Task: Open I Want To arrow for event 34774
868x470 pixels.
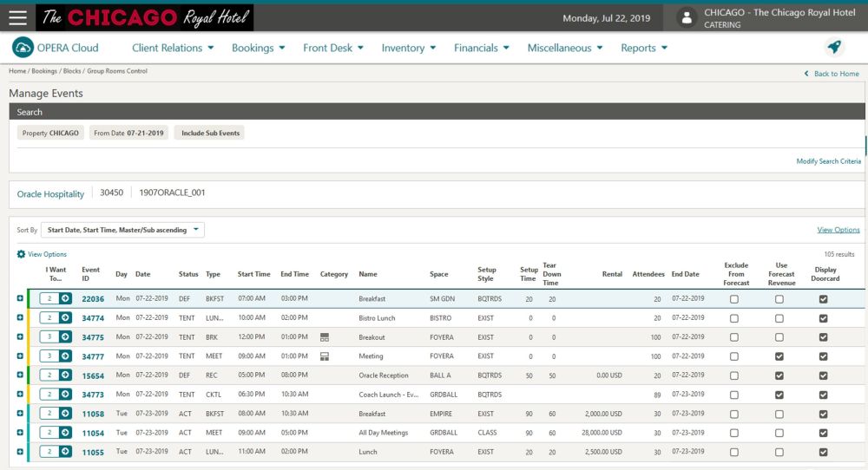Action: pos(65,318)
